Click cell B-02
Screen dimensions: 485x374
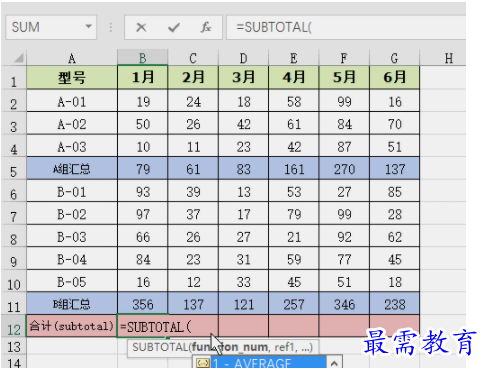[x=72, y=214]
